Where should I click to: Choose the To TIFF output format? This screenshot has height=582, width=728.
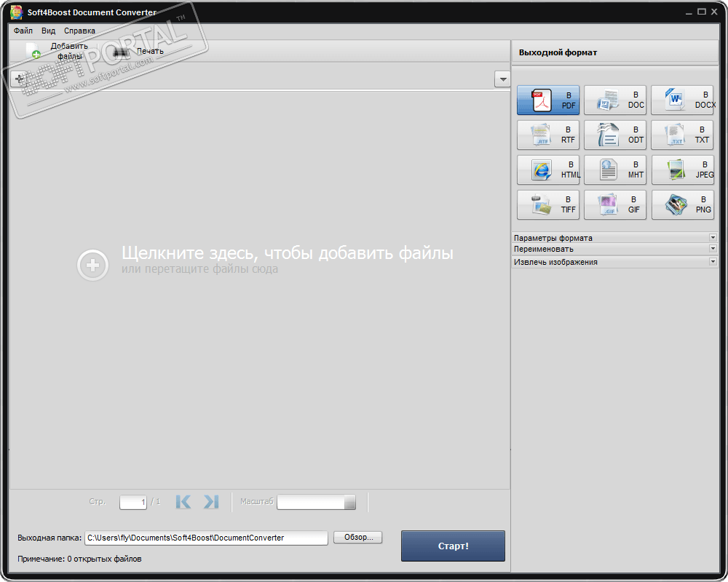[x=548, y=204]
